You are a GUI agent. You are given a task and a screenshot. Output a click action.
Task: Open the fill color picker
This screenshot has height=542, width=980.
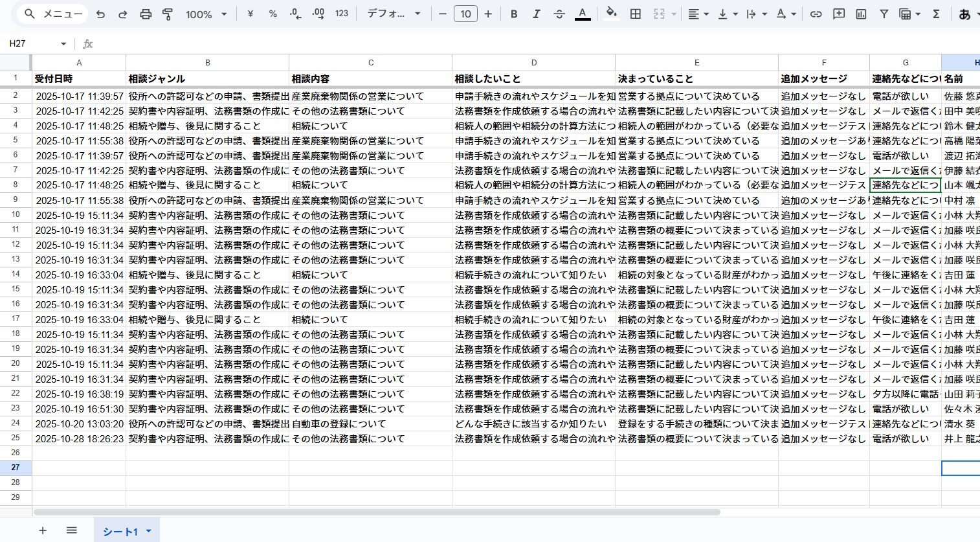[x=611, y=14]
